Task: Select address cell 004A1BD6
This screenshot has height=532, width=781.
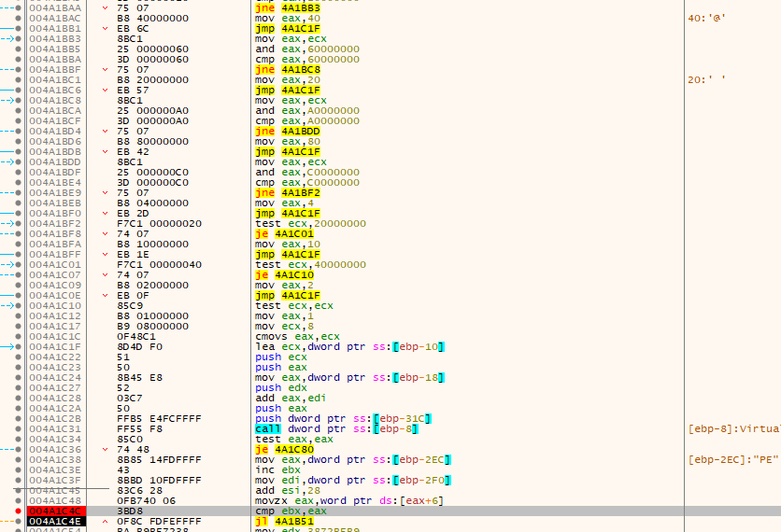Action: click(x=55, y=141)
